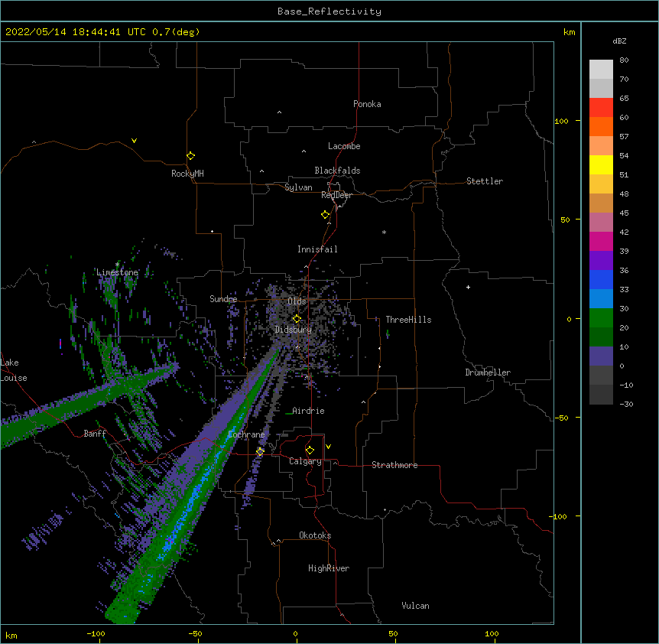This screenshot has height=644, width=659.
Task: Click the yellow marker west of Calgary
Action: click(260, 451)
